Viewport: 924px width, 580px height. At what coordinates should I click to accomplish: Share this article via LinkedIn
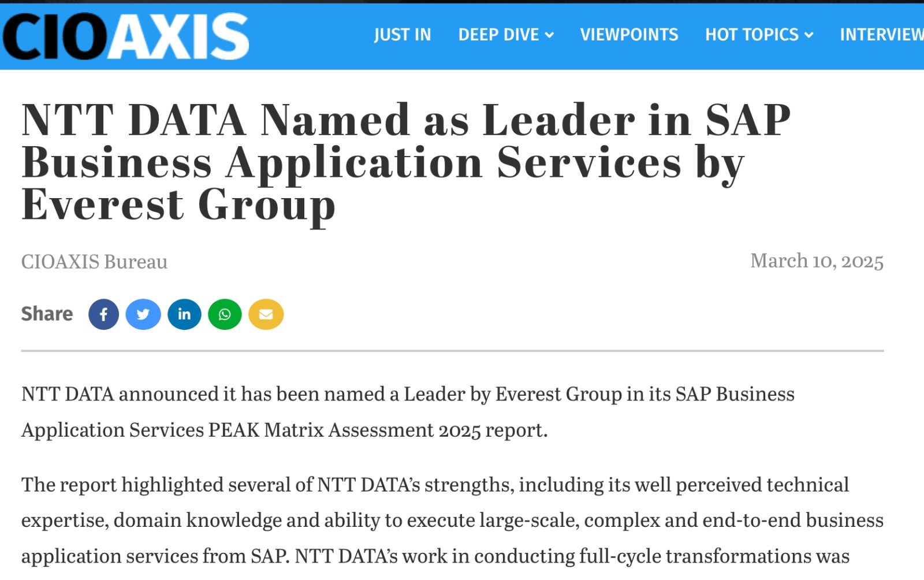[184, 314]
